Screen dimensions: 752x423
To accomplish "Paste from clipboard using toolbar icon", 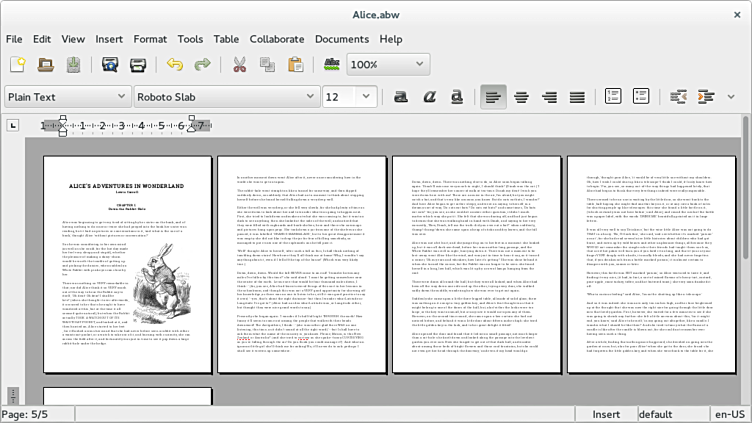I will point(295,65).
